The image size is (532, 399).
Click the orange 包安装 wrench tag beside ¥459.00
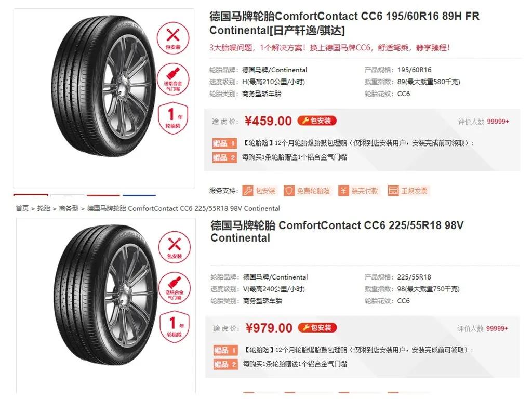pos(316,121)
